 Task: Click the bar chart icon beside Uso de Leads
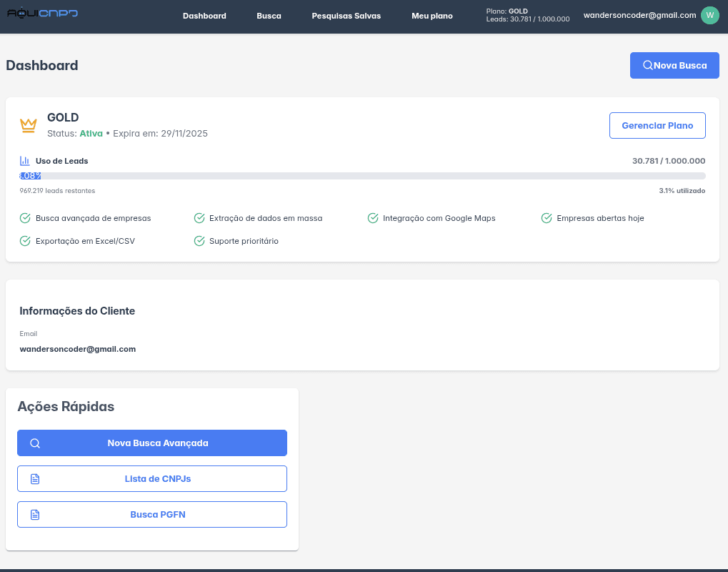[x=25, y=161]
